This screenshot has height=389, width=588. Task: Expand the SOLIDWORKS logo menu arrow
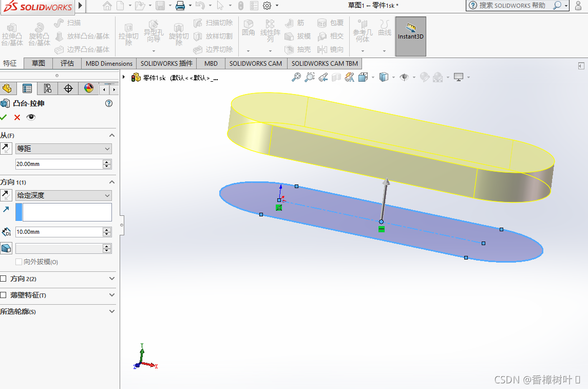tap(80, 6)
